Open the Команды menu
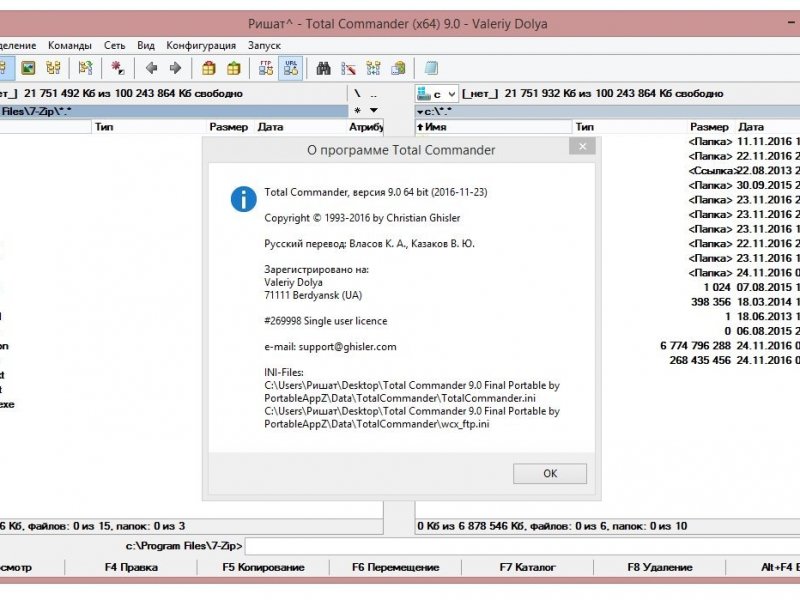Screen dimensions: 800x600 70,45
